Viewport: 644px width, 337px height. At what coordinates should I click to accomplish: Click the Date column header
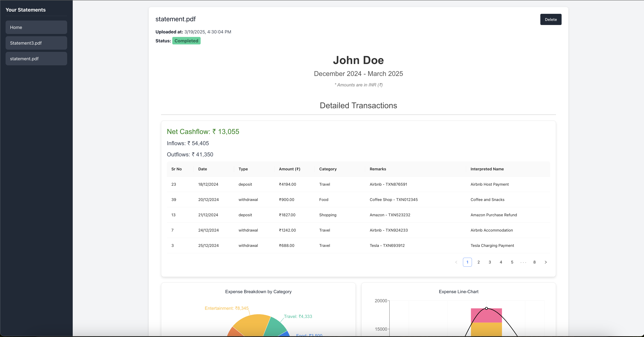(x=202, y=169)
